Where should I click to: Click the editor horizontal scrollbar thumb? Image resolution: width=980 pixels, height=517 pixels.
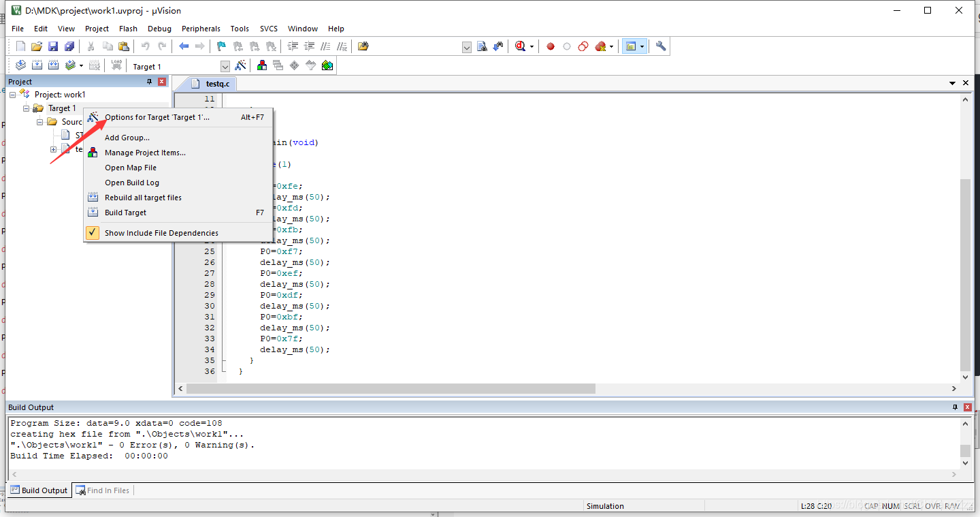(391, 388)
